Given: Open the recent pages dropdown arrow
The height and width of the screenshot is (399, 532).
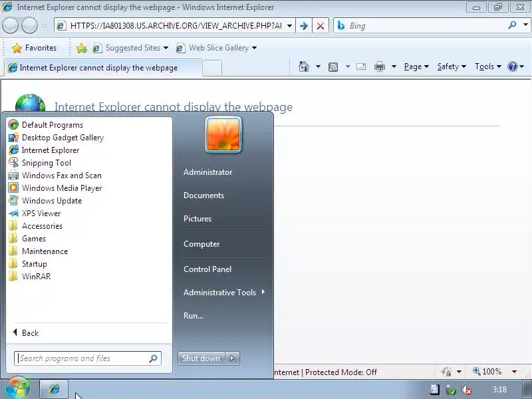Looking at the screenshot, I should pos(45,25).
